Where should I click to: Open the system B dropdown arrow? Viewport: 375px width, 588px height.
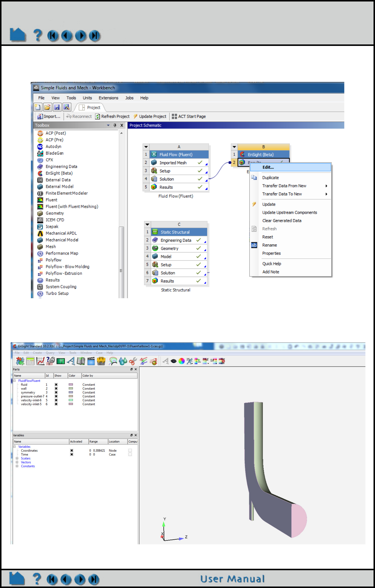click(x=234, y=147)
